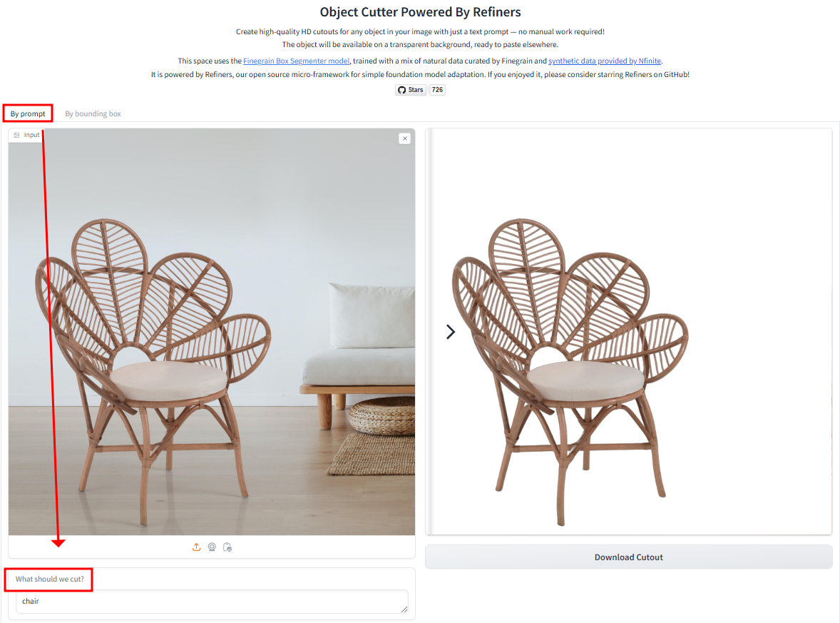Click the cutout chair result image

[570, 372]
